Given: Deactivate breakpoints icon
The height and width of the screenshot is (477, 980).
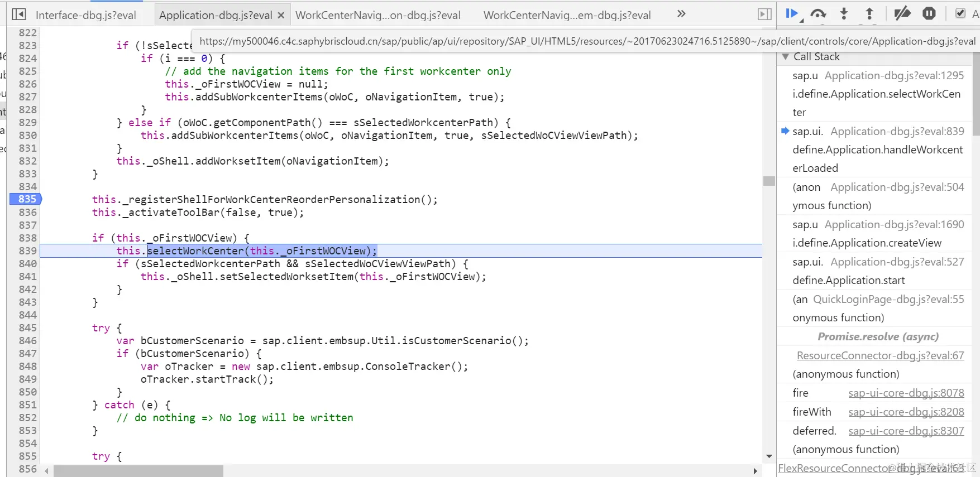Looking at the screenshot, I should [902, 14].
